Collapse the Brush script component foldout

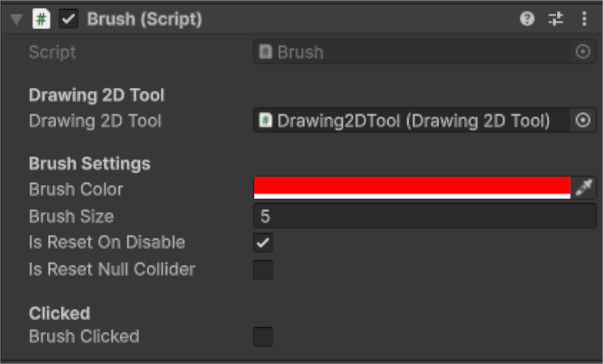point(18,20)
